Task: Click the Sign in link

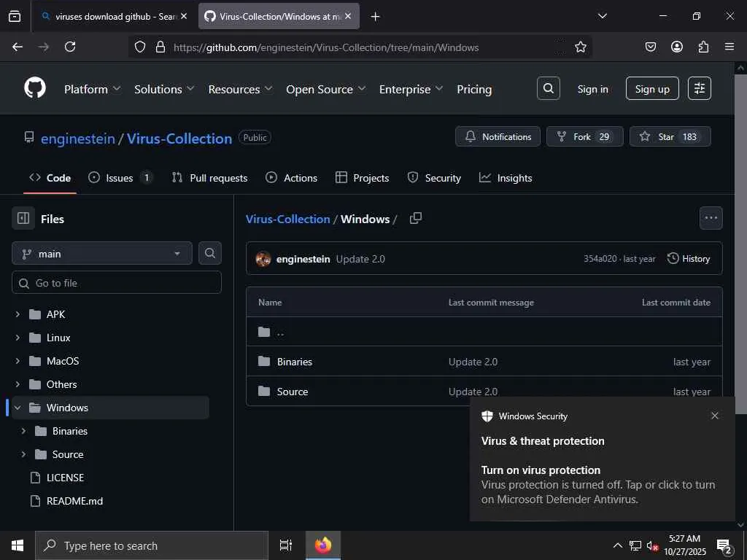Action: [592, 89]
